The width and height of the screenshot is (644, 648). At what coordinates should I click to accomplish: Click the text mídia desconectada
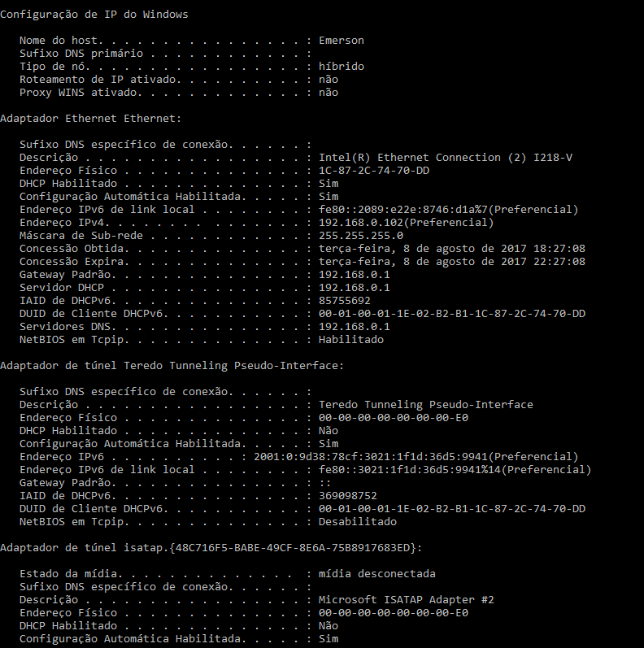(x=376, y=574)
